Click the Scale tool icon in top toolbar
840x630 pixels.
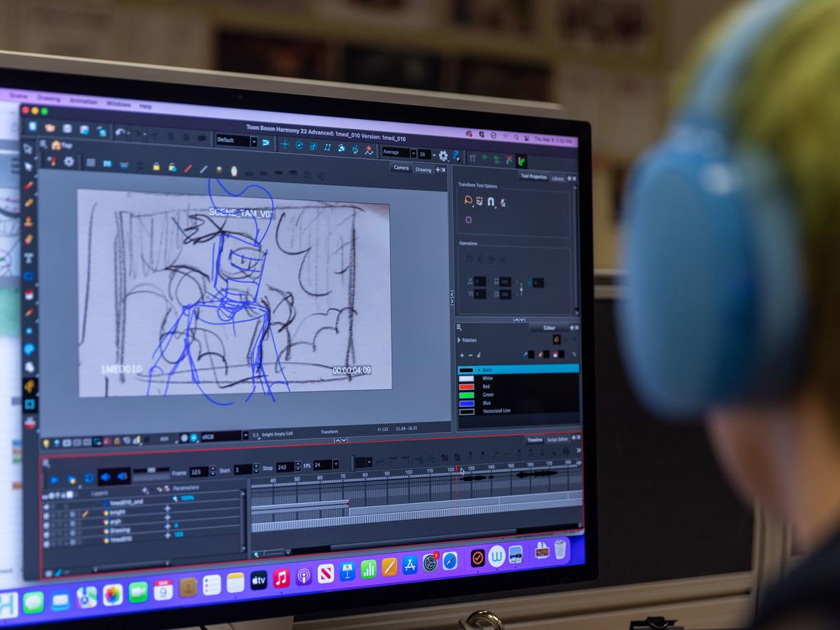(x=313, y=147)
